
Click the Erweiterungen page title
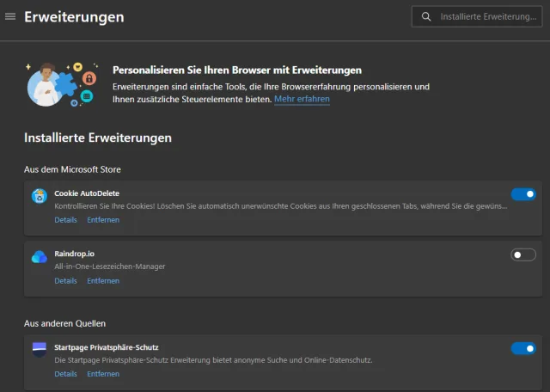[x=74, y=16]
